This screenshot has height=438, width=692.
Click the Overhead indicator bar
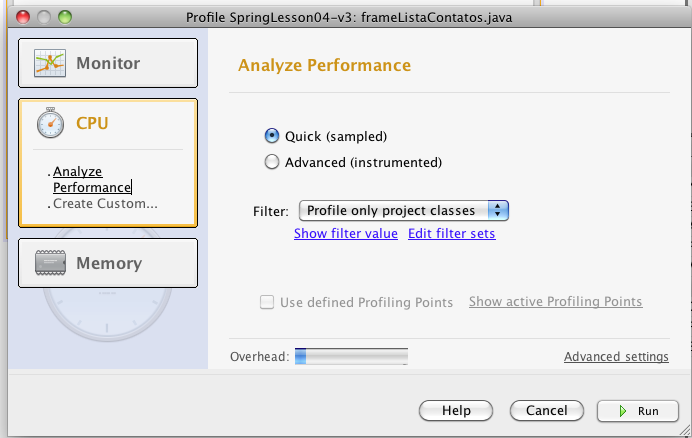tap(351, 356)
